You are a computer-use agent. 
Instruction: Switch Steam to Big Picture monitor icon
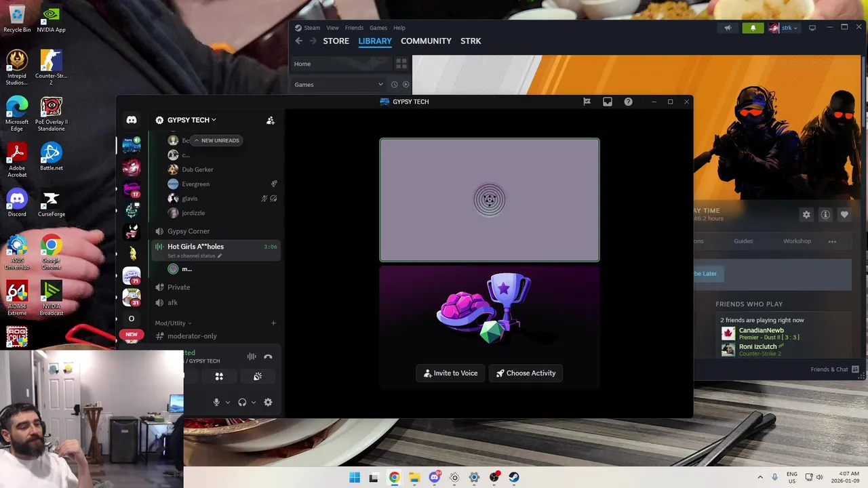(812, 28)
